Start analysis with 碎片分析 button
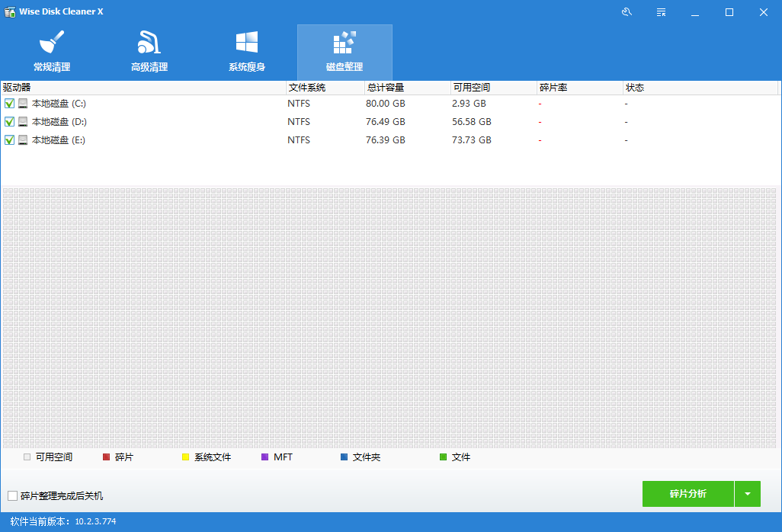782x532 pixels. tap(687, 494)
